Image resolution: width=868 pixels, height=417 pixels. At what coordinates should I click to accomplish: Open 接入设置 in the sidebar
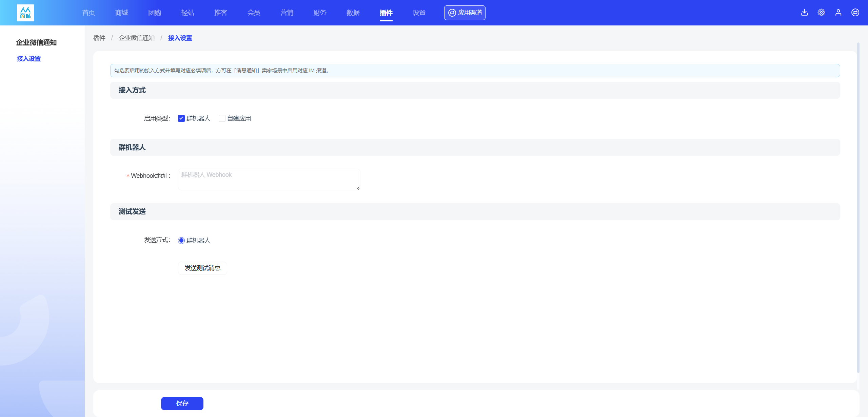[x=29, y=59]
